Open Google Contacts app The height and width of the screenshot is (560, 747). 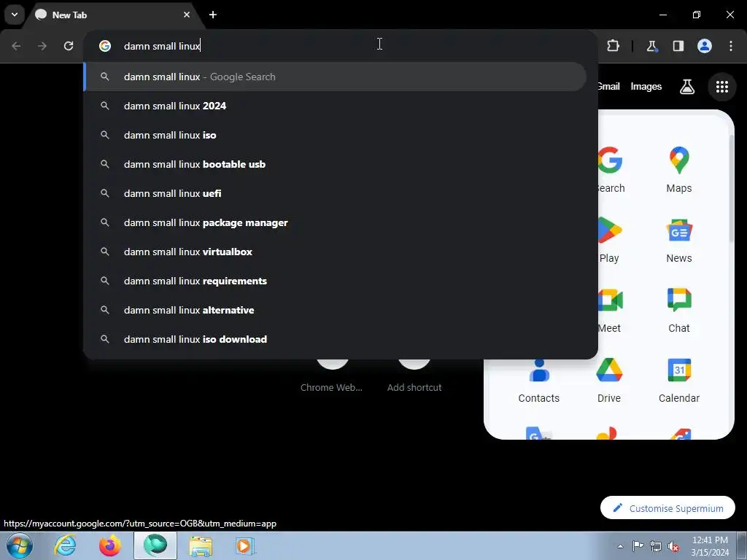(x=539, y=380)
